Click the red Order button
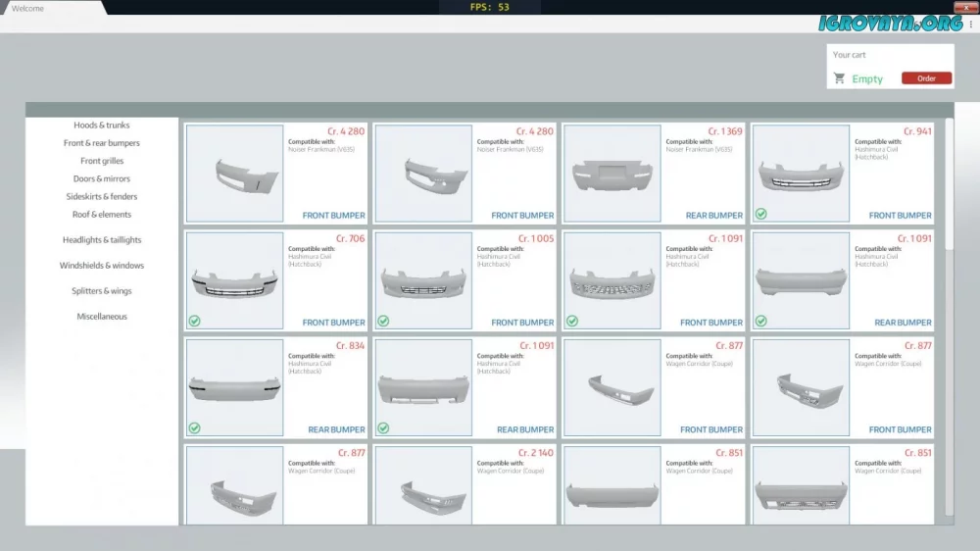The image size is (980, 551). [926, 78]
